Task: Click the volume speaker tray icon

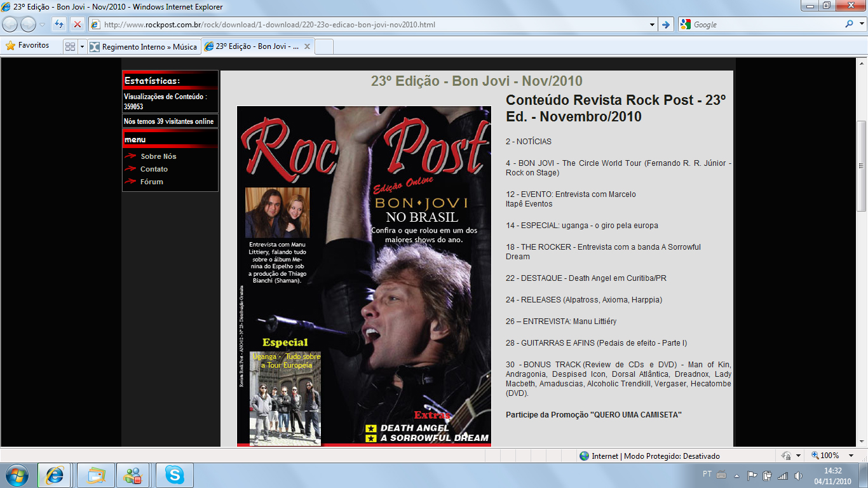Action: pos(798,475)
